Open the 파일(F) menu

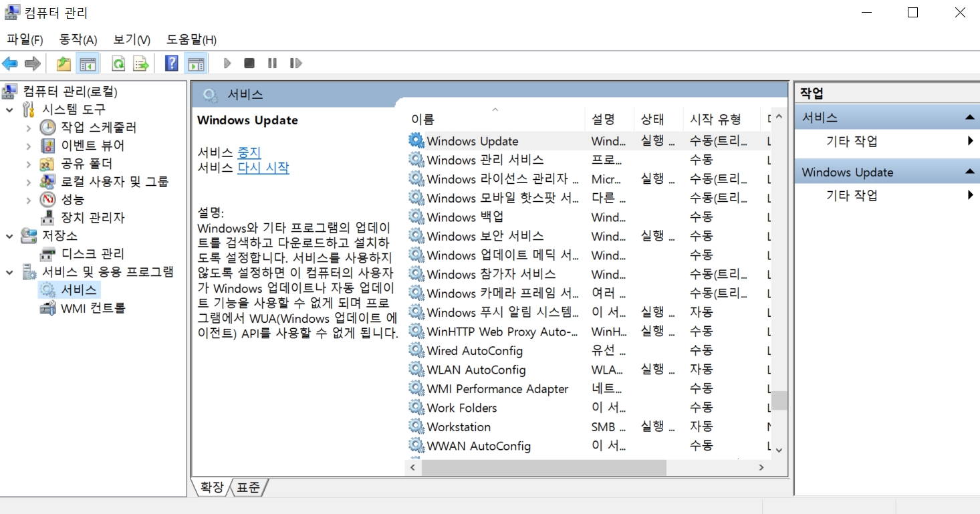pyautogui.click(x=25, y=39)
